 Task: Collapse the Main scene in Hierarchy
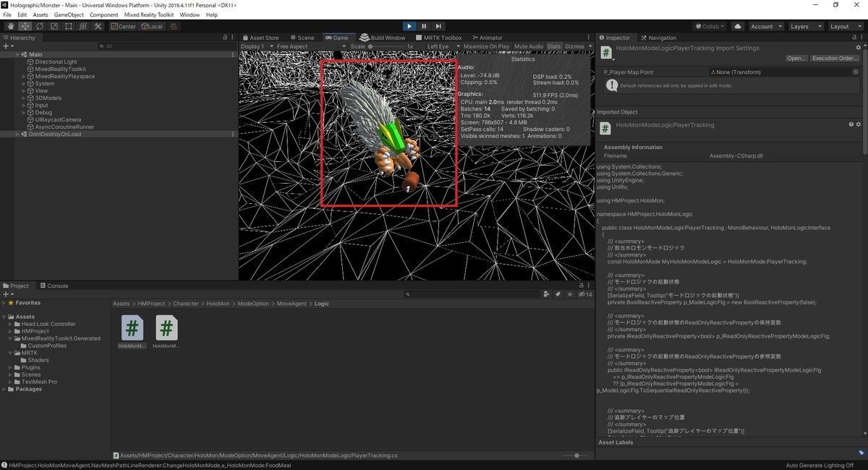point(17,55)
